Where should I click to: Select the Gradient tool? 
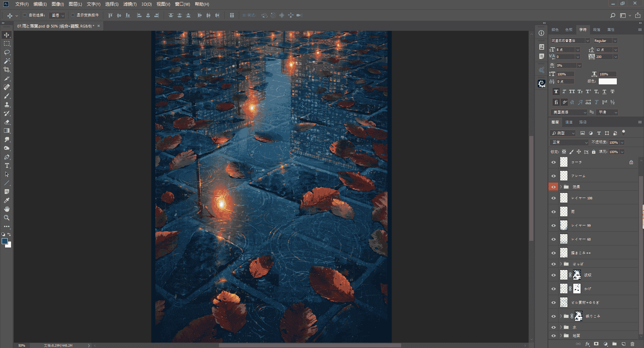(7, 131)
